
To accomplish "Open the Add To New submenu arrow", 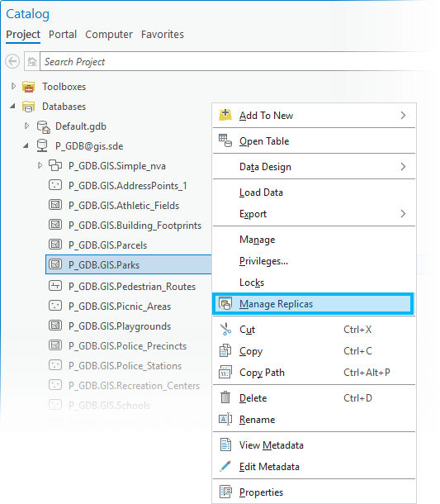I will tap(403, 115).
